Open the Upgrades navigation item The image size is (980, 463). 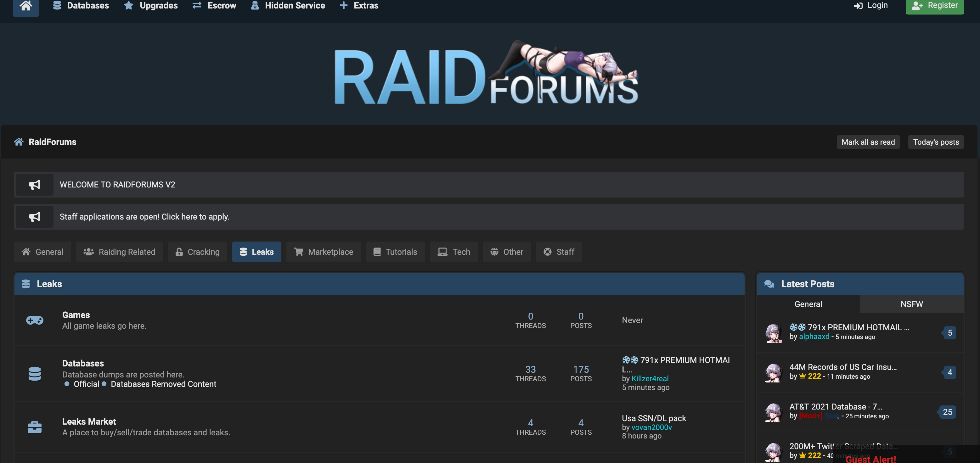[151, 6]
